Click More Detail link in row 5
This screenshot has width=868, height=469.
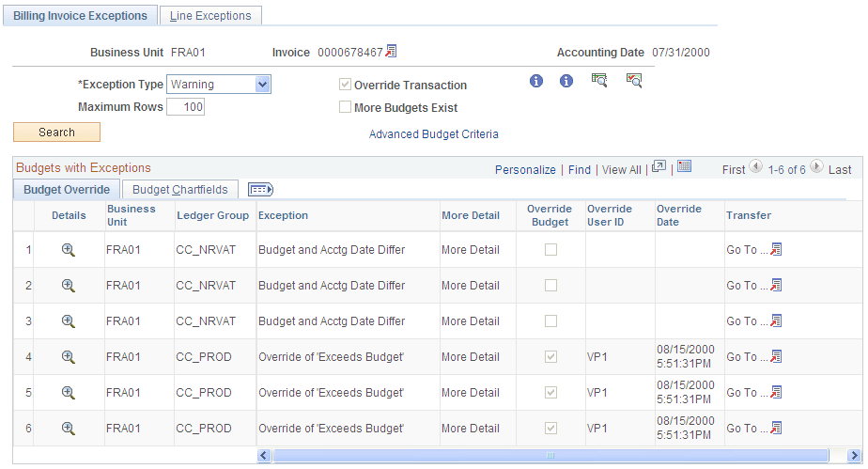click(x=471, y=393)
